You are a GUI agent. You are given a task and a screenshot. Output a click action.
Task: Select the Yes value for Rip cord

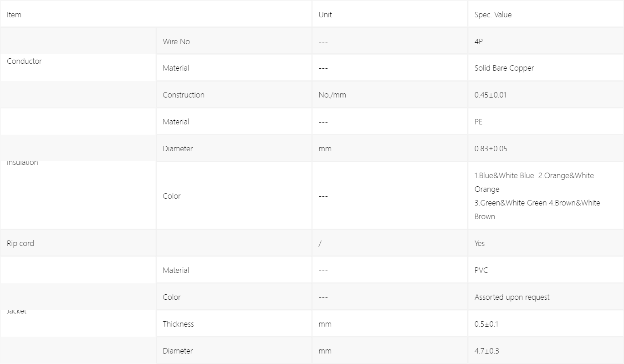[x=480, y=243]
